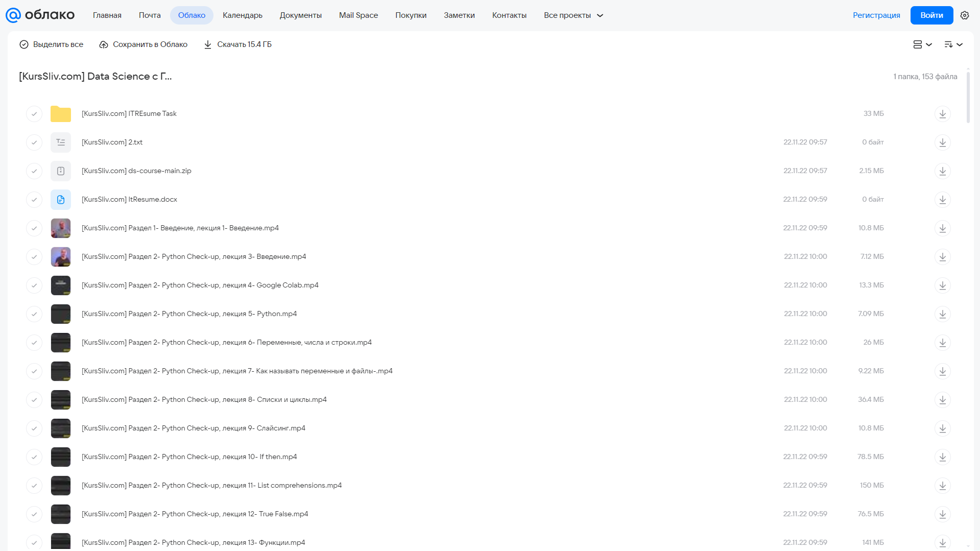980x551 pixels.
Task: Download the List comprehensions lecture file
Action: [943, 486]
